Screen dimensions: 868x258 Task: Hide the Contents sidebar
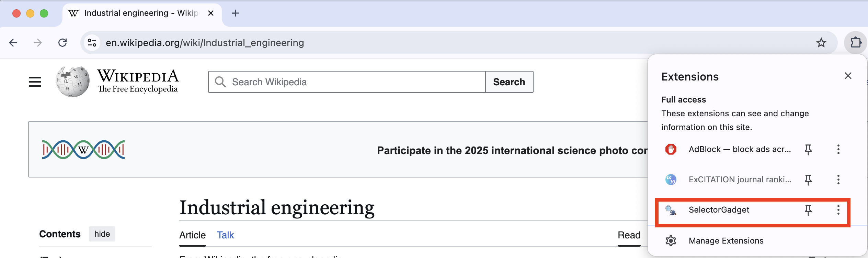[102, 234]
